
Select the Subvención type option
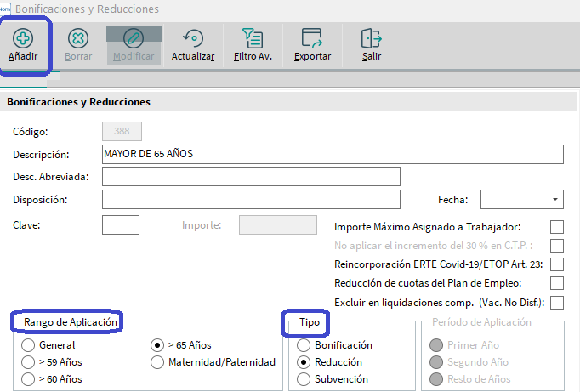304,379
